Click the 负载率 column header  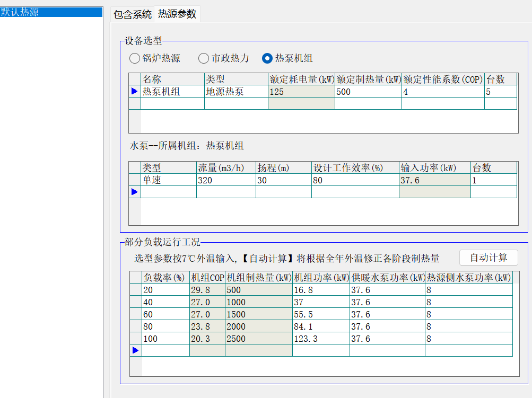pos(165,277)
